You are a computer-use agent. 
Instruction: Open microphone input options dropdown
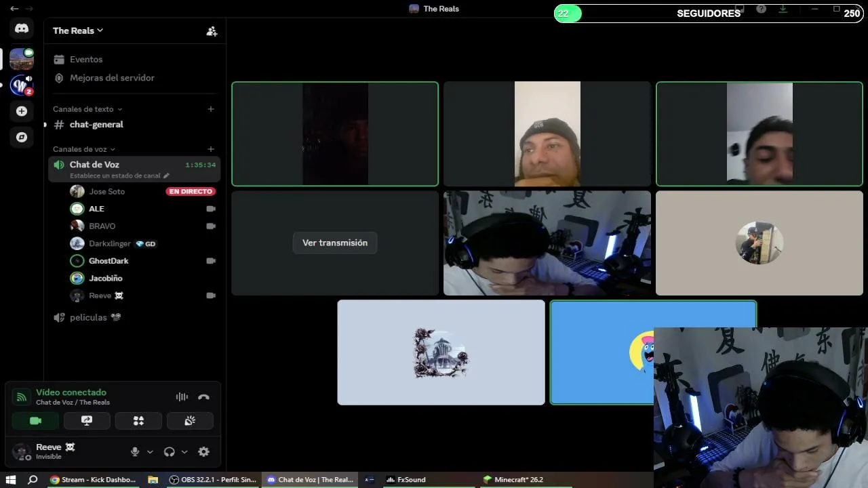pyautogui.click(x=150, y=452)
